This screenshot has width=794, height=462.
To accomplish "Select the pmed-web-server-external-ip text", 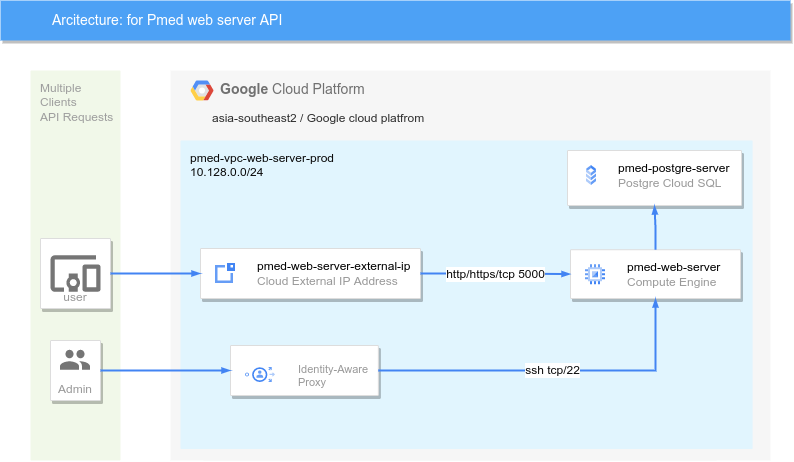I will (334, 266).
